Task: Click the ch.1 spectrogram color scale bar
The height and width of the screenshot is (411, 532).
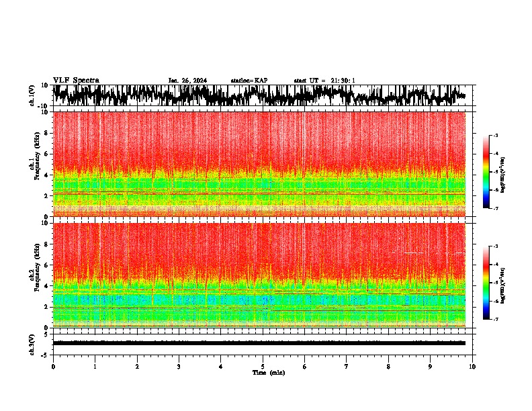Action: click(x=486, y=171)
